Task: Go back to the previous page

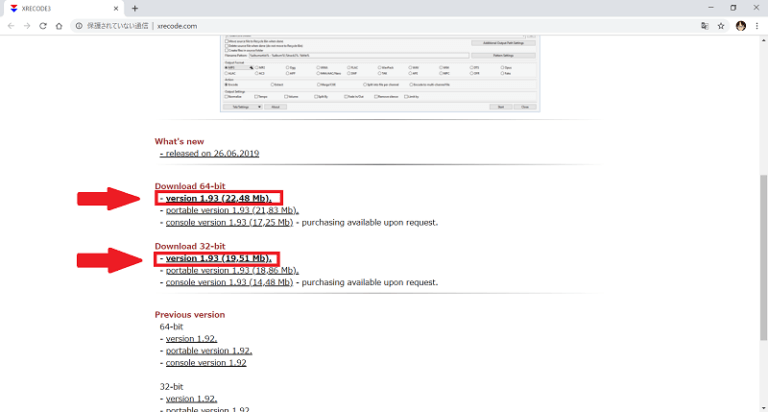Action: click(x=11, y=25)
